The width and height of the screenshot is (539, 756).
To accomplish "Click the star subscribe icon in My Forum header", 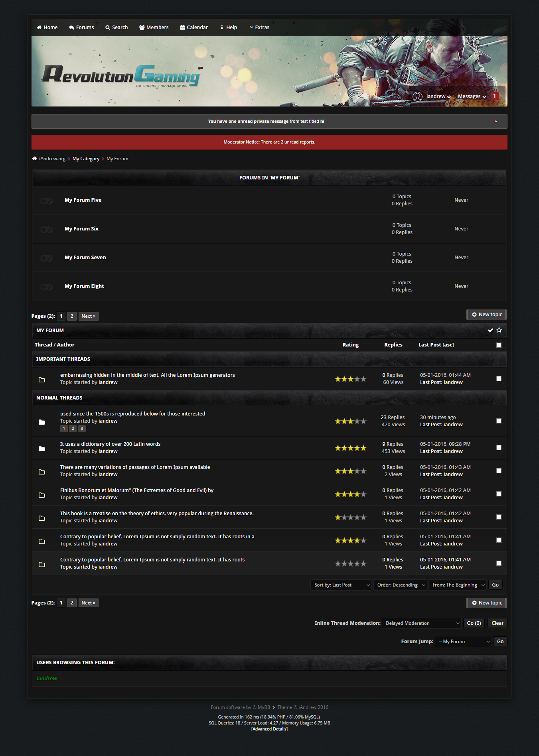I will coord(499,330).
